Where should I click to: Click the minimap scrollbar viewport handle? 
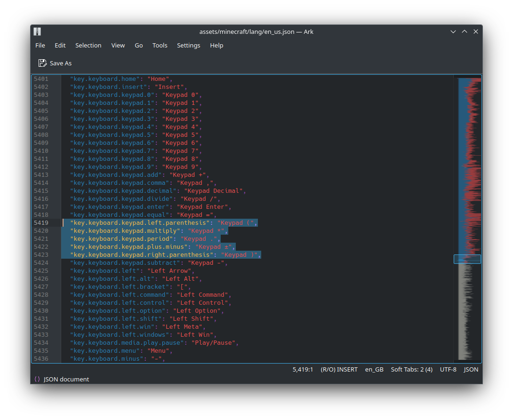(x=467, y=259)
